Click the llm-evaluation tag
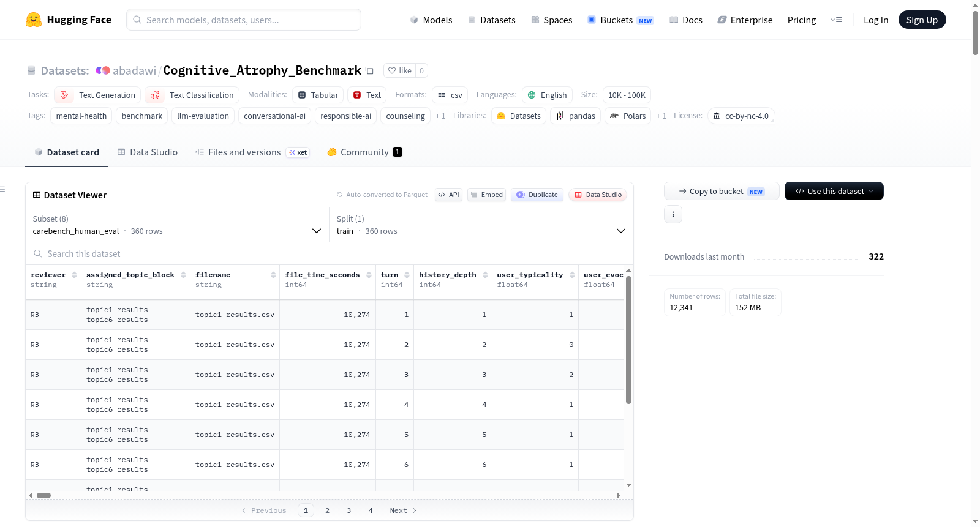980x527 pixels. [203, 116]
